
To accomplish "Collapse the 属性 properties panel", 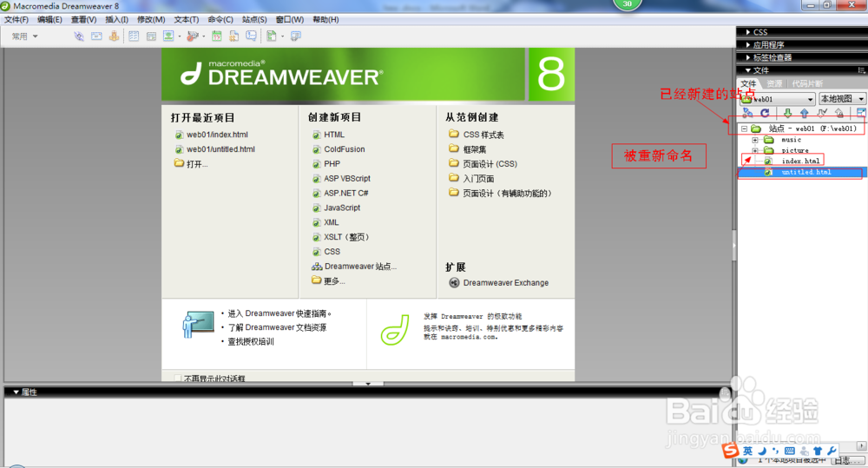I will click(16, 392).
